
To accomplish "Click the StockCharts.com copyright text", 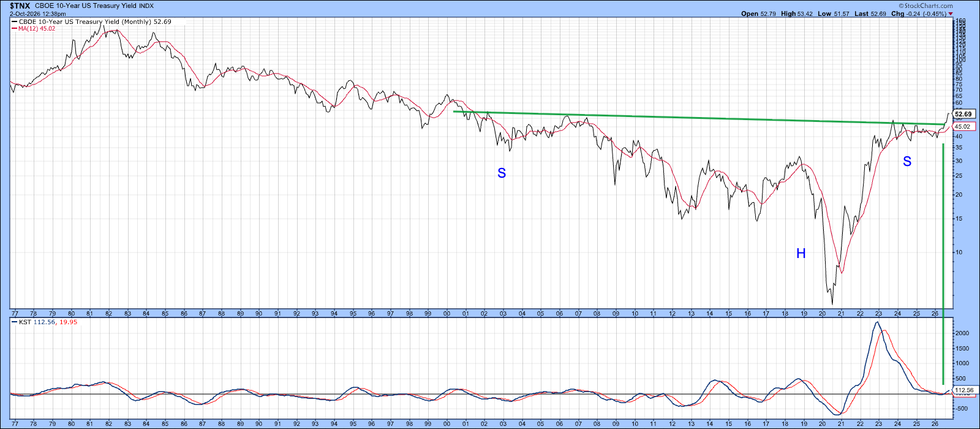I will [925, 6].
